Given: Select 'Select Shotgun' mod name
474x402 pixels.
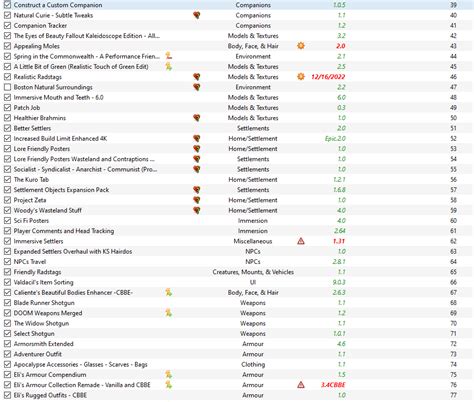Looking at the screenshot, I should [x=34, y=334].
